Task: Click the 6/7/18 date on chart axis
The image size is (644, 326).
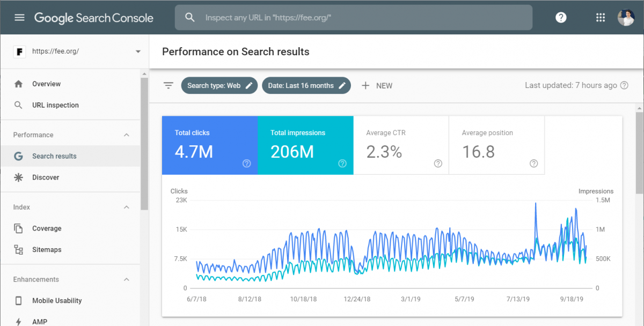Action: (x=197, y=299)
